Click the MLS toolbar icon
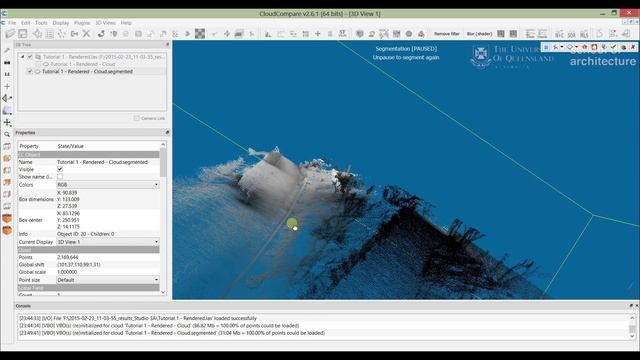Viewport: 640px width, 360px height. pos(584,34)
